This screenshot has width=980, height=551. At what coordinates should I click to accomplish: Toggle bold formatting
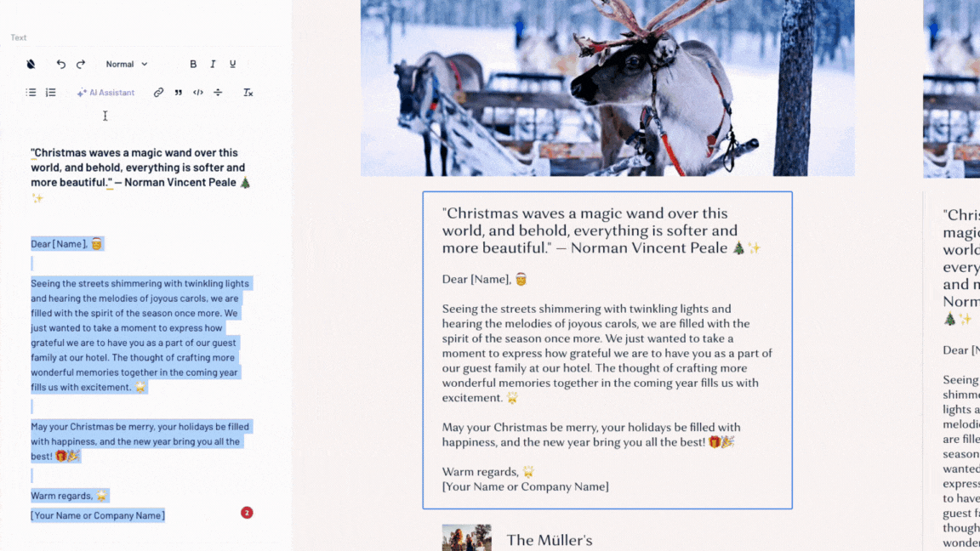coord(193,65)
